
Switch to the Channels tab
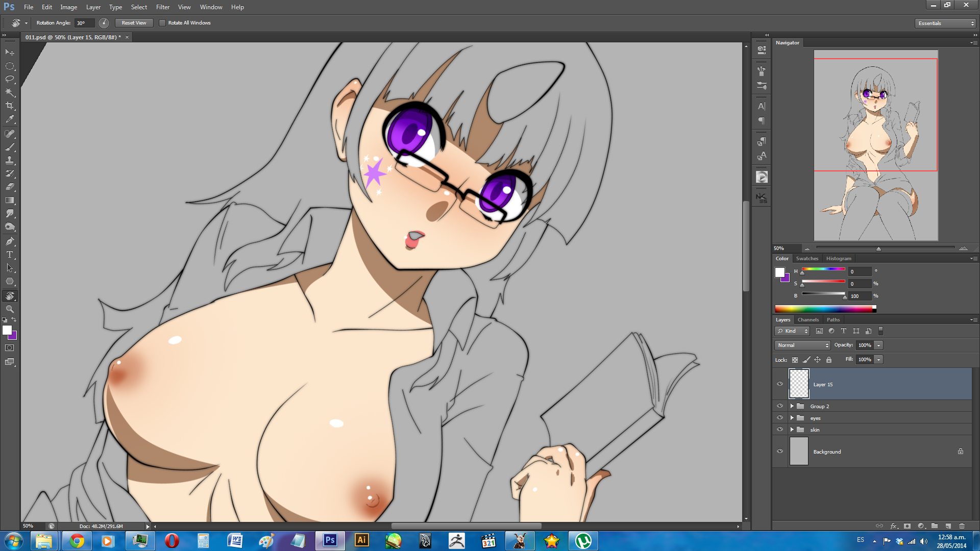[807, 320]
